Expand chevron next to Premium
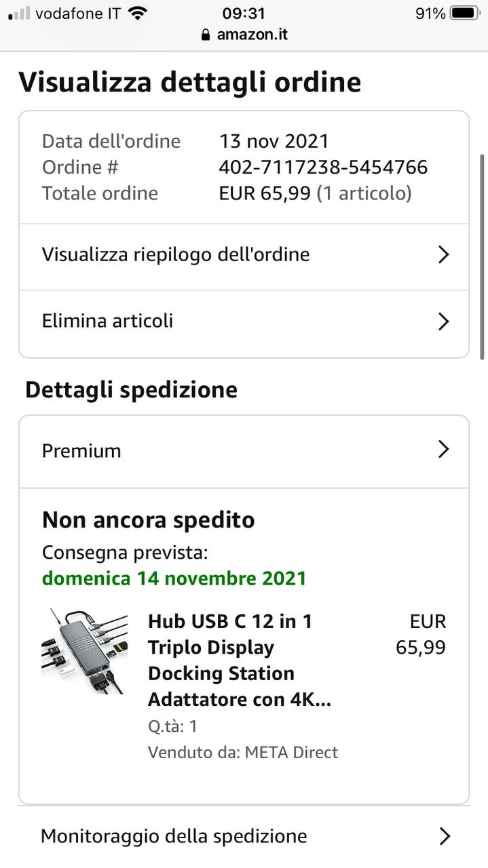 tap(443, 450)
